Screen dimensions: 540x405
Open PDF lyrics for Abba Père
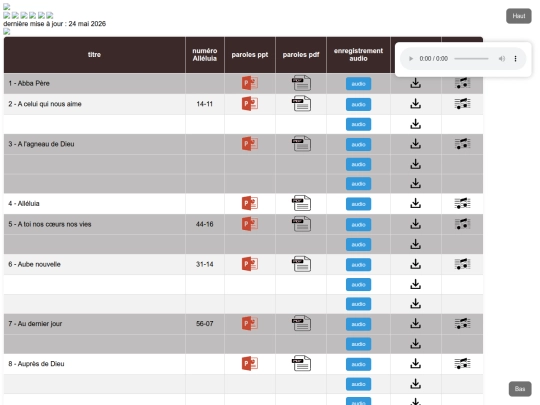pos(301,83)
